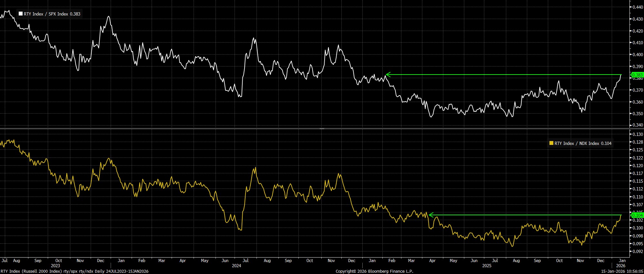This screenshot has height=274, width=644.
Task: Select the 2024 year label on time axis
Action: tap(236, 266)
